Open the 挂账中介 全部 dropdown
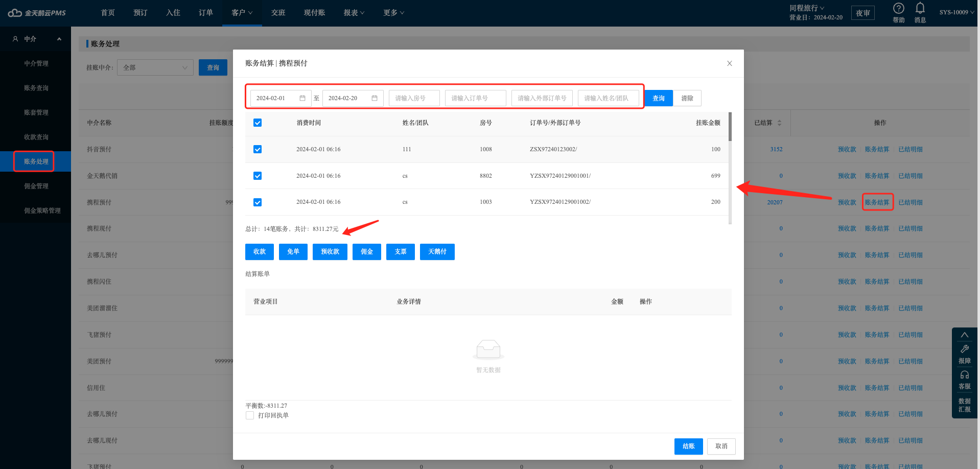 155,67
